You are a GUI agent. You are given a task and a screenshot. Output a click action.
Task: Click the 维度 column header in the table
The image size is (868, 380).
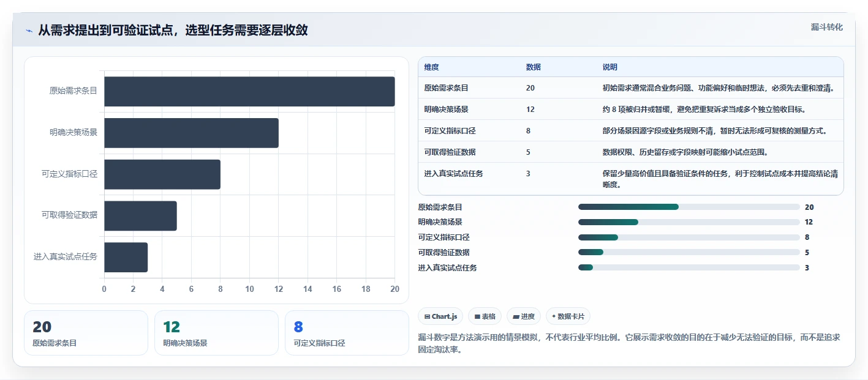(431, 67)
